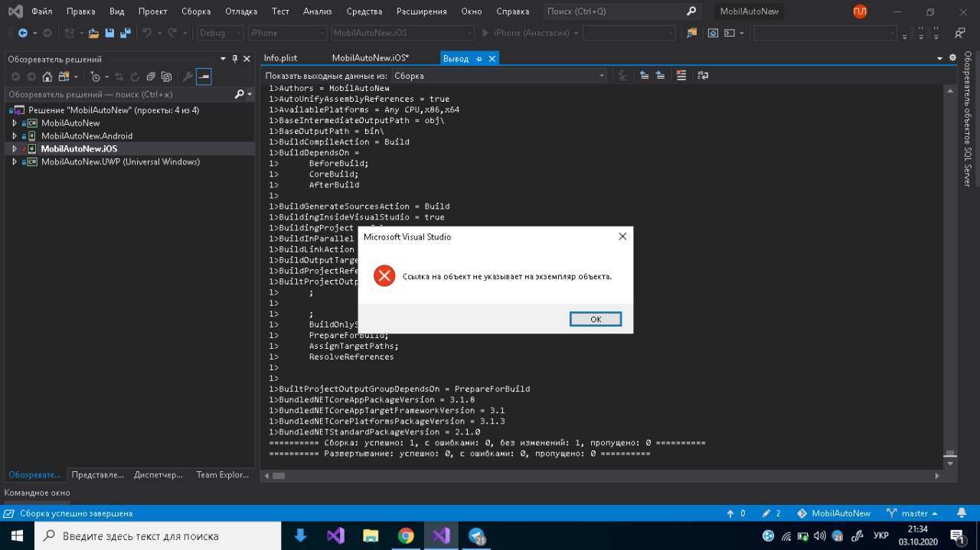Click pending changes pencil count 2

(771, 513)
